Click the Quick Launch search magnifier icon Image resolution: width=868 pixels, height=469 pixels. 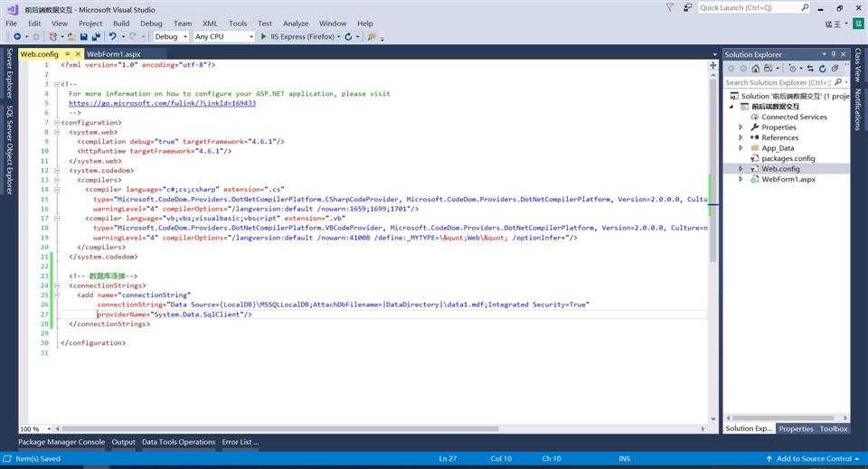[805, 8]
